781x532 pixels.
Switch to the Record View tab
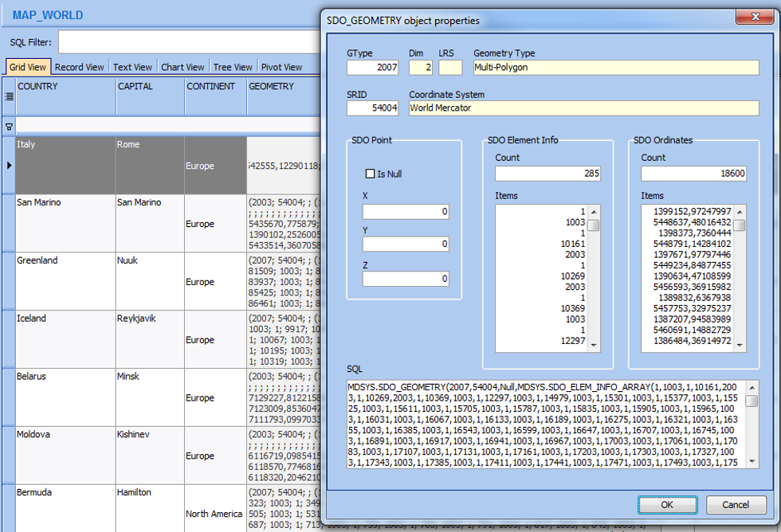79,67
